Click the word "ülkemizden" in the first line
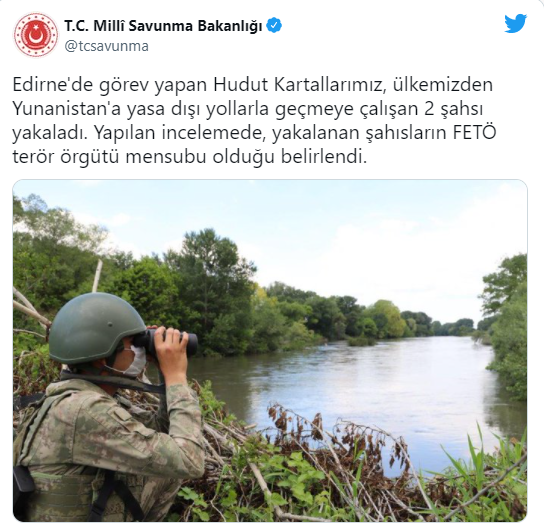The height and width of the screenshot is (524, 544). point(443,85)
